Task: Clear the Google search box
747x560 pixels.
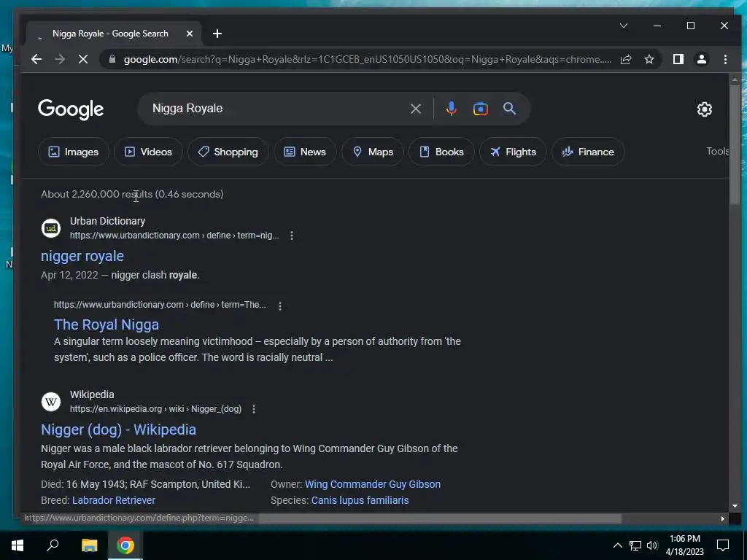Action: [415, 109]
